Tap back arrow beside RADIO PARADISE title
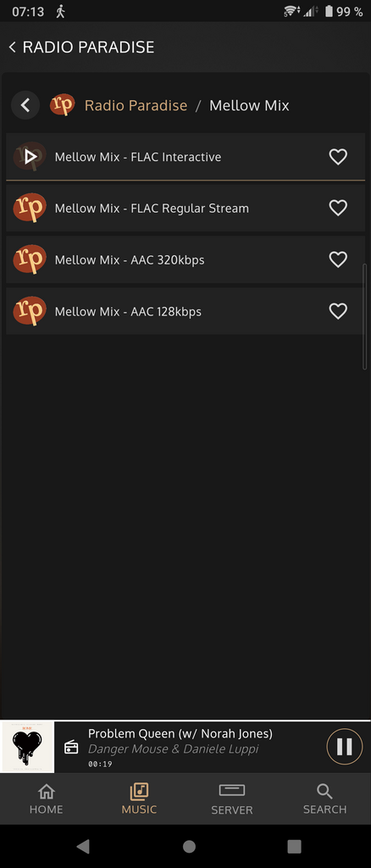This screenshot has height=868, width=371. (12, 47)
